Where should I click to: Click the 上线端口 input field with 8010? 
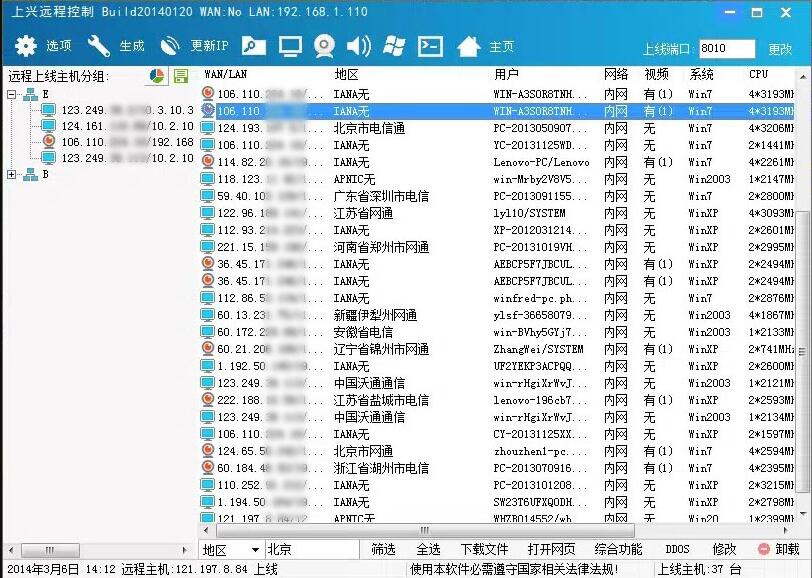coord(727,49)
